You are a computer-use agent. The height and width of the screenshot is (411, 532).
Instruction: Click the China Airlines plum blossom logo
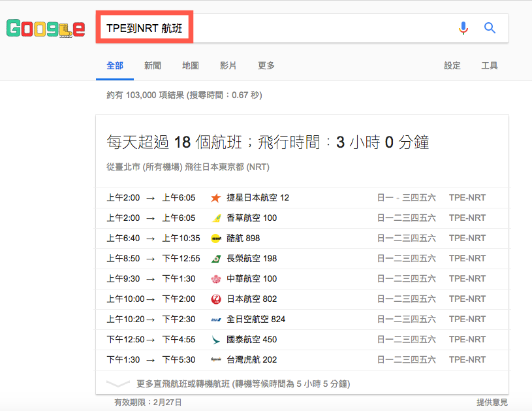[x=216, y=279]
